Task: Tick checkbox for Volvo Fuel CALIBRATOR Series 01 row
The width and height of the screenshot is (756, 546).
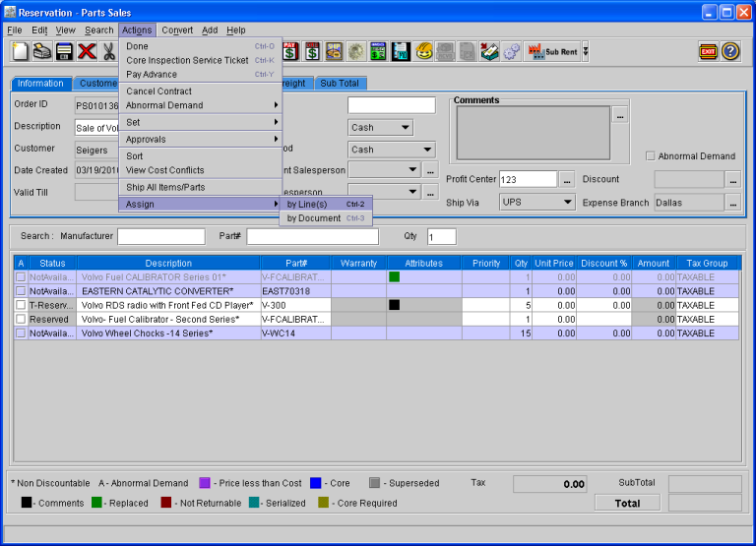Action: pos(21,277)
